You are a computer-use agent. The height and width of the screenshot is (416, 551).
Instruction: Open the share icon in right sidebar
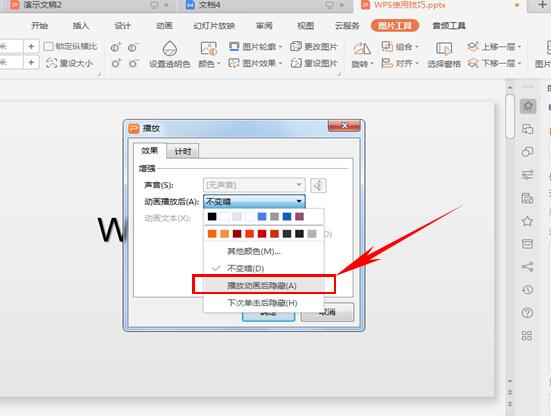pos(527,267)
